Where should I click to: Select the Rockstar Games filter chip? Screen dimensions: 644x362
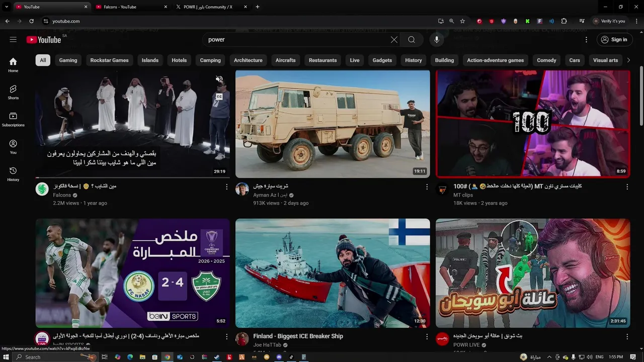coord(109,60)
